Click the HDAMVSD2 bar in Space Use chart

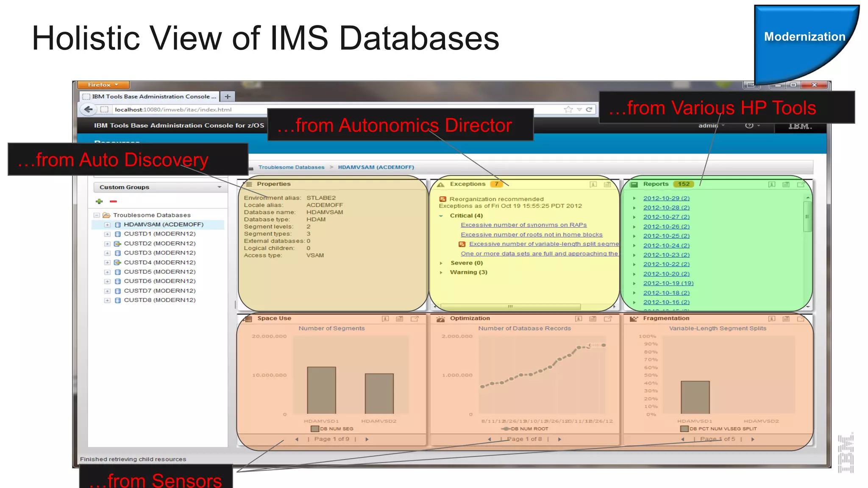(379, 394)
